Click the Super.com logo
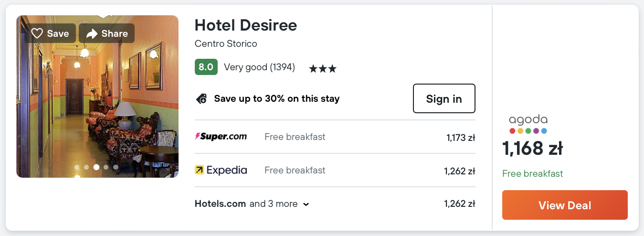 221,137
